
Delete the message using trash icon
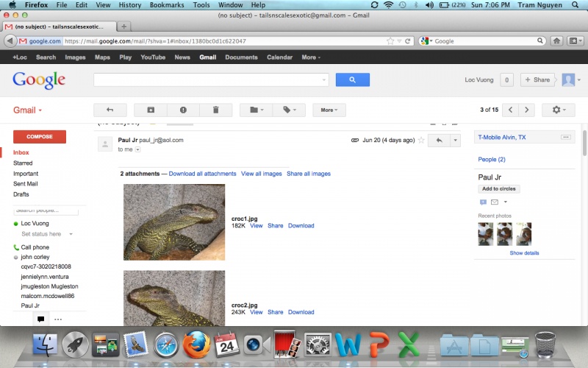click(215, 110)
